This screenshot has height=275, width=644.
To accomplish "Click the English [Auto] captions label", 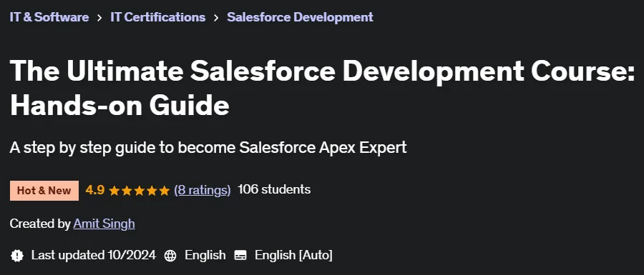I will 293,255.
